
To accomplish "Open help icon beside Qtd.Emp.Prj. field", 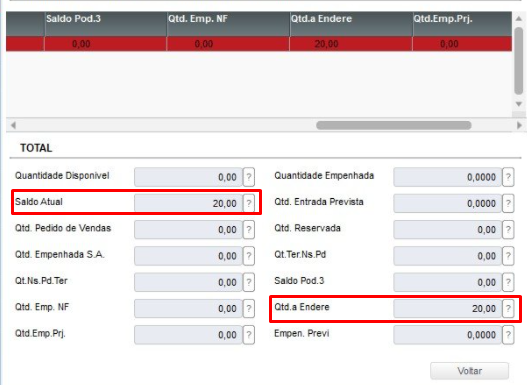I will [249, 335].
